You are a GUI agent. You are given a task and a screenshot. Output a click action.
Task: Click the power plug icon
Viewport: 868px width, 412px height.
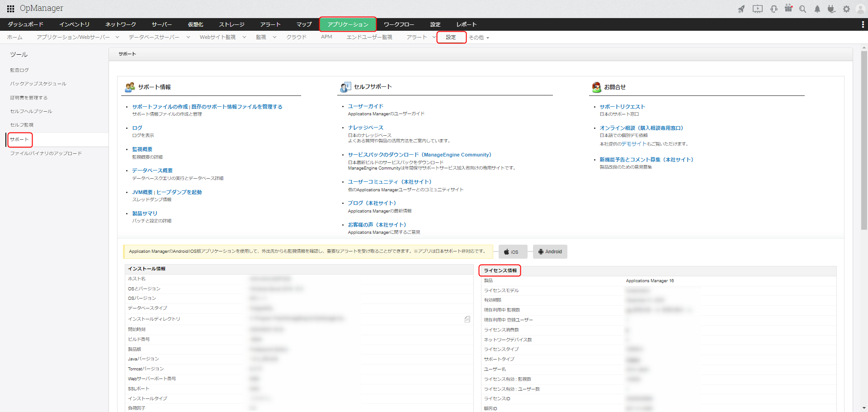click(x=831, y=9)
